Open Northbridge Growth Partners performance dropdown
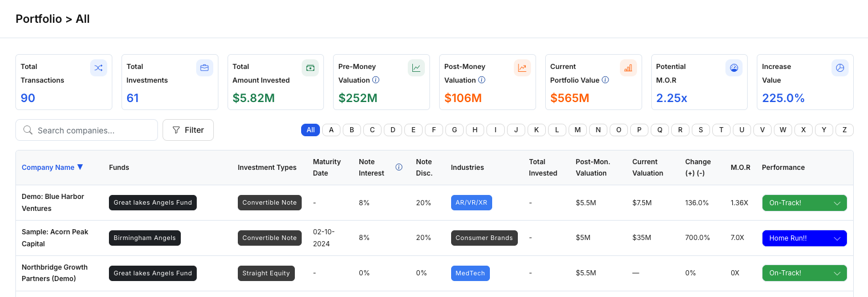The image size is (868, 297). coord(804,273)
